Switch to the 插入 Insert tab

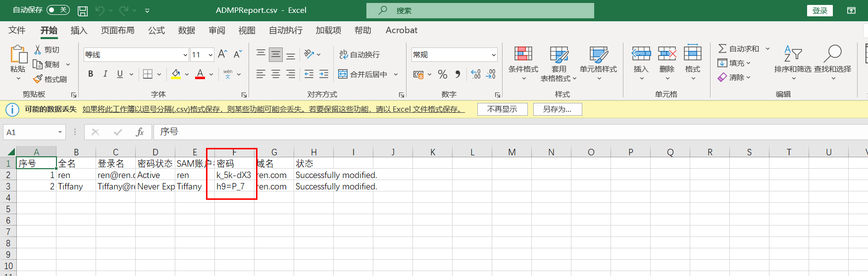coord(79,30)
